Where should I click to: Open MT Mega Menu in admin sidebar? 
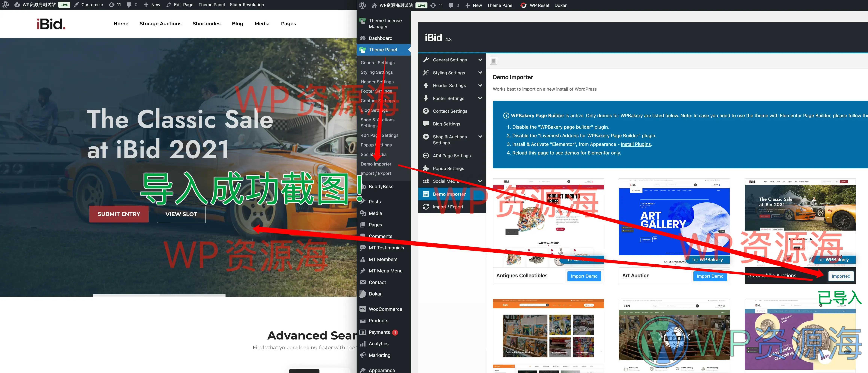[x=383, y=271]
